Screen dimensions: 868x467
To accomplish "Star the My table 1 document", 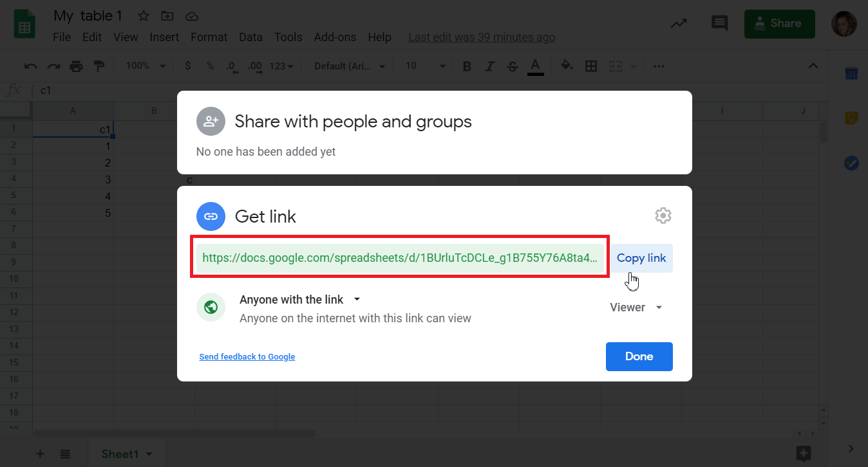I will (x=144, y=16).
